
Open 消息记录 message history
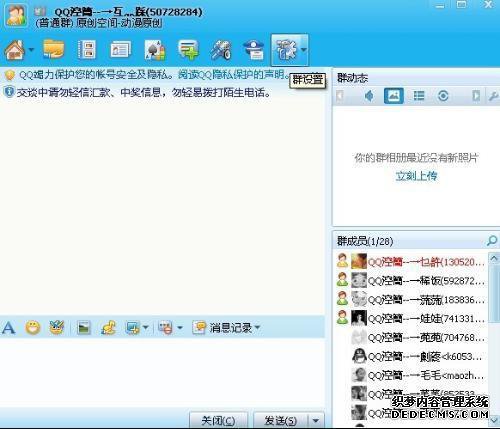click(222, 328)
